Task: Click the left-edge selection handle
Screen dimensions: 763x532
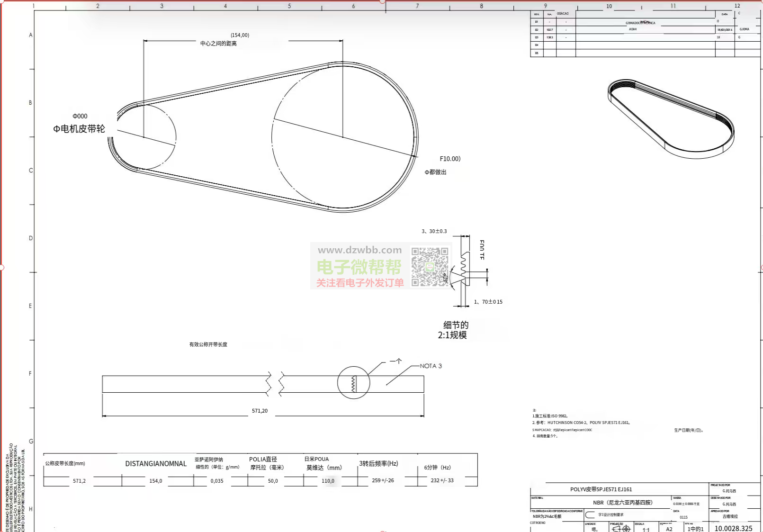Action: click(x=2, y=267)
